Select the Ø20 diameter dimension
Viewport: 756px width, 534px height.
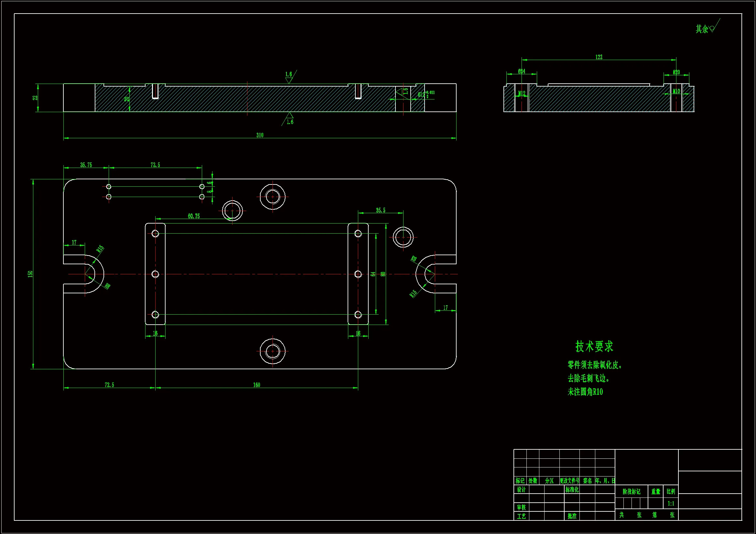(676, 72)
